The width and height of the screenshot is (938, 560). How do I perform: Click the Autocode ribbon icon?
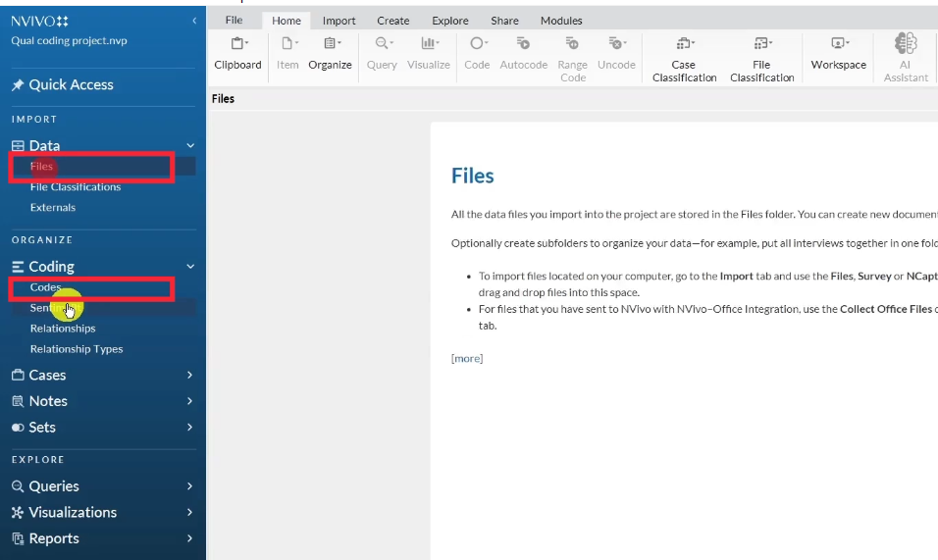(x=523, y=53)
